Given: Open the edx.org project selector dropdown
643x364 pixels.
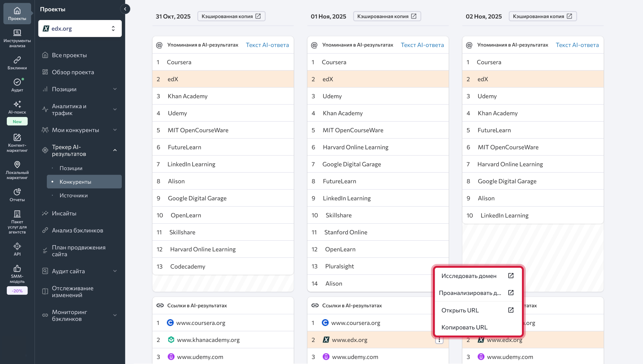Looking at the screenshot, I should coord(80,28).
